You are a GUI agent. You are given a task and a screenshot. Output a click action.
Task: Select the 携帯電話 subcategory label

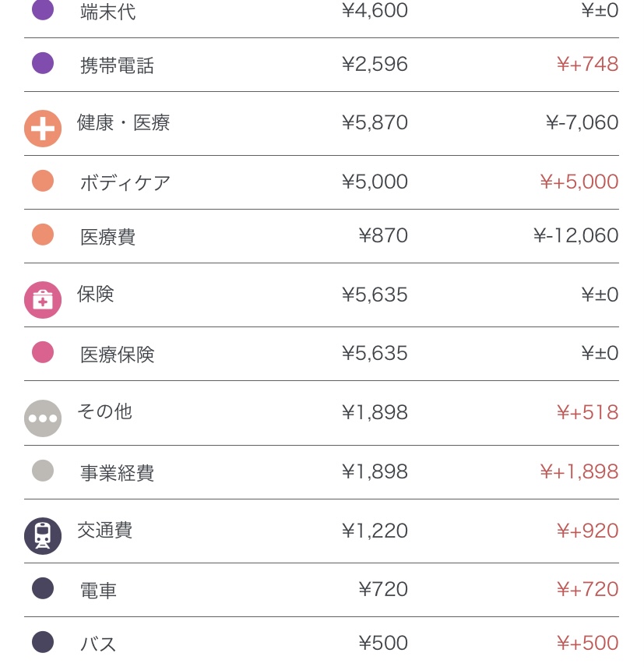tap(117, 65)
